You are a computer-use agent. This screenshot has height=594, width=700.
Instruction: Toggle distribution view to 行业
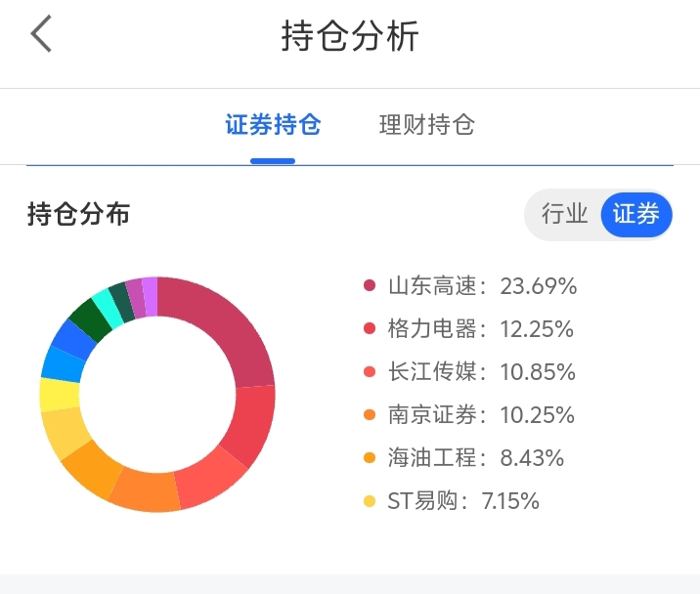564,214
